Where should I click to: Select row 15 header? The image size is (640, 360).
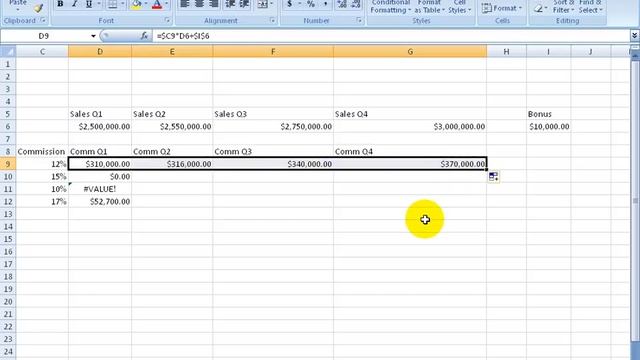tap(8, 239)
